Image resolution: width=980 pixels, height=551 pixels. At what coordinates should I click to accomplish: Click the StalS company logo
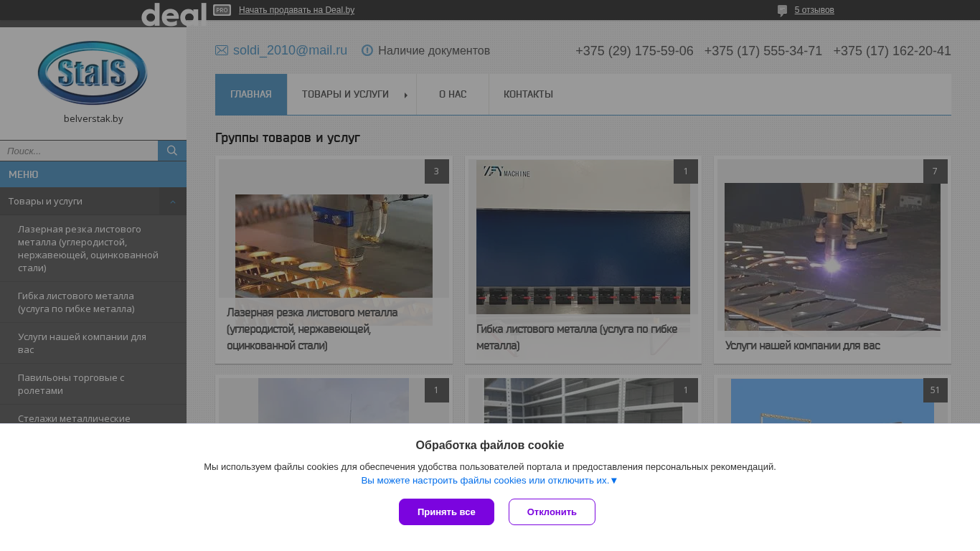(x=93, y=73)
